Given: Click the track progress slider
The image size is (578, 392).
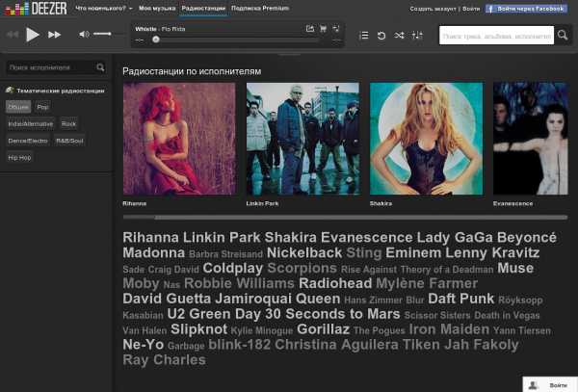Looking at the screenshot, I should tap(236, 39).
